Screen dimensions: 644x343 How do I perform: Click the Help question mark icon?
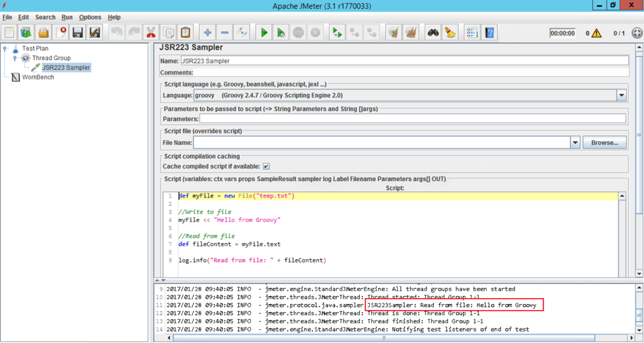pyautogui.click(x=489, y=32)
